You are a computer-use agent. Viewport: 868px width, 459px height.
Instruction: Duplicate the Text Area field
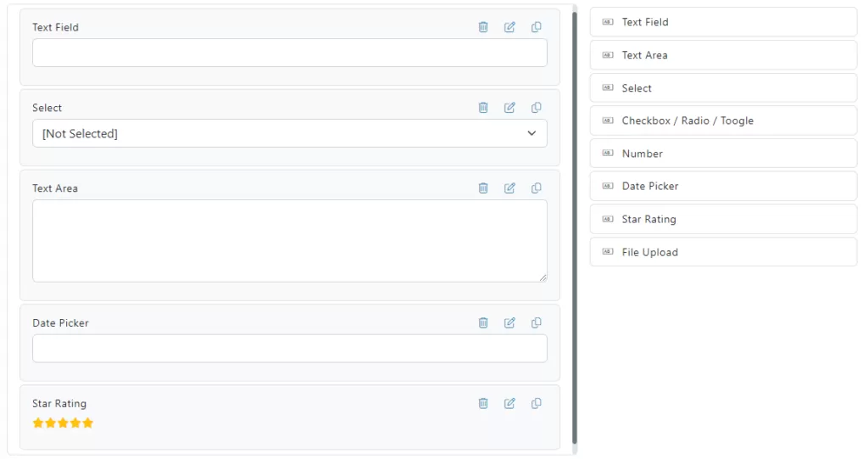[x=537, y=188]
